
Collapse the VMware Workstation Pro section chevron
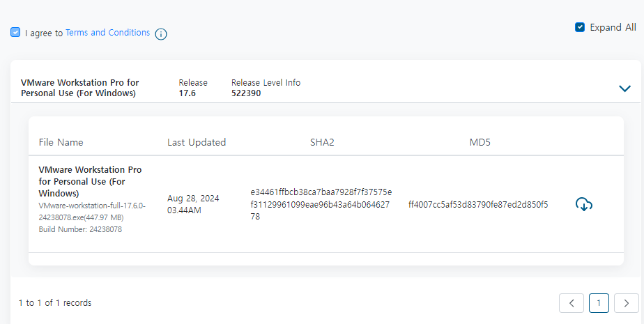click(x=624, y=88)
